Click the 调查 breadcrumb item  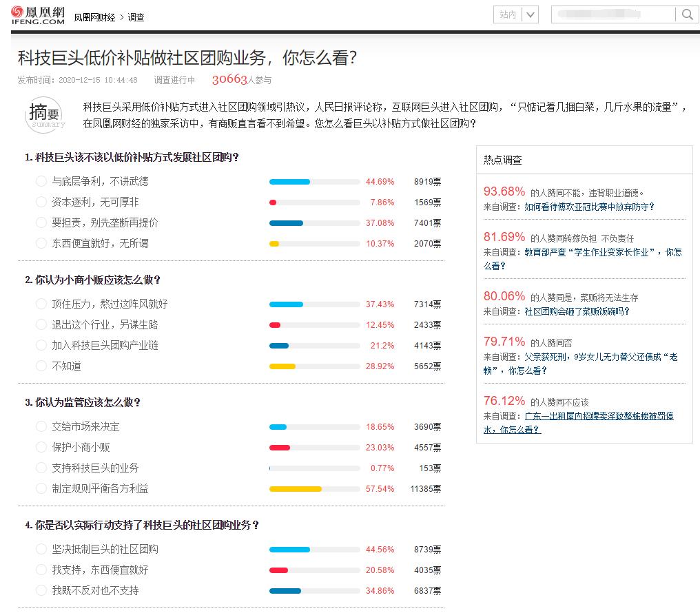pos(136,17)
